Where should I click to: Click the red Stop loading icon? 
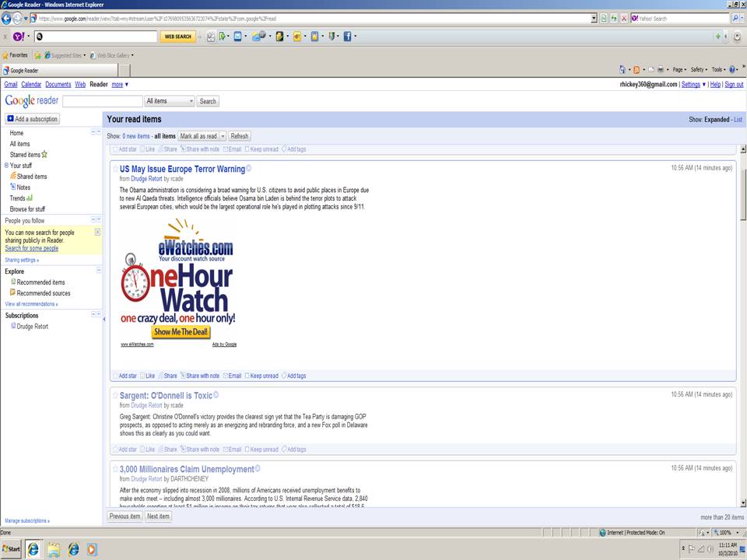[623, 19]
